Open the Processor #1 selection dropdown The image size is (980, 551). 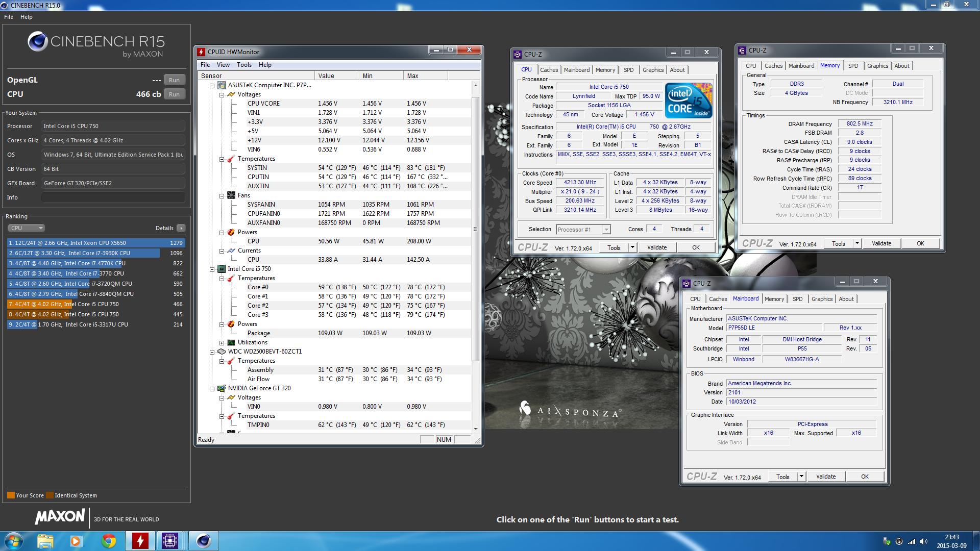[x=583, y=230]
